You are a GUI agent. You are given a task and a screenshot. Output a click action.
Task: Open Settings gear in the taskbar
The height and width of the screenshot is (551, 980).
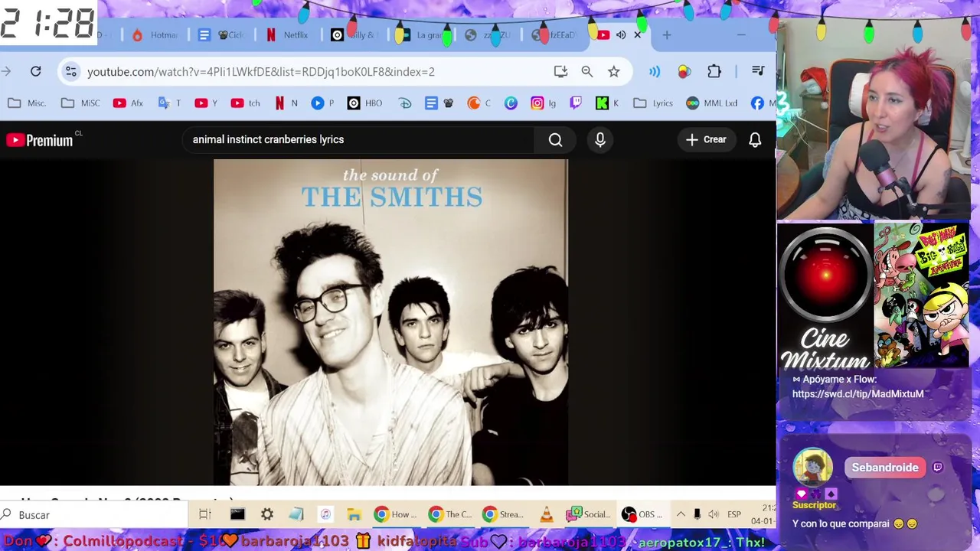coord(266,514)
